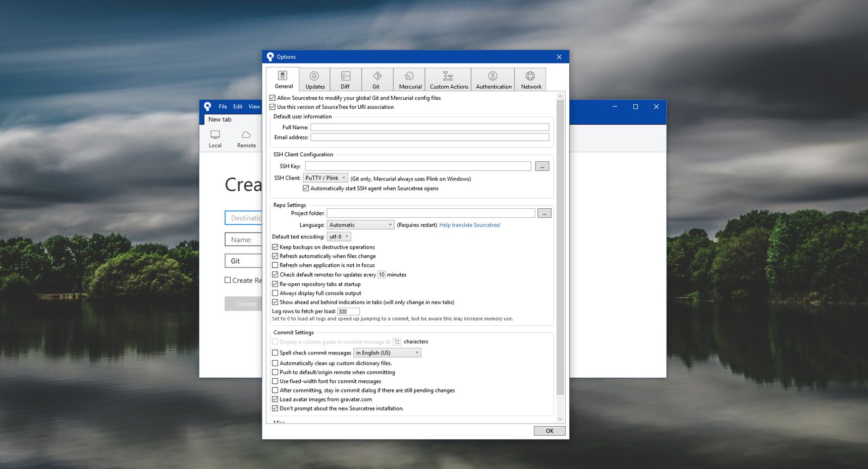
Task: Open the Git repository type dropdown in main window
Action: point(243,261)
